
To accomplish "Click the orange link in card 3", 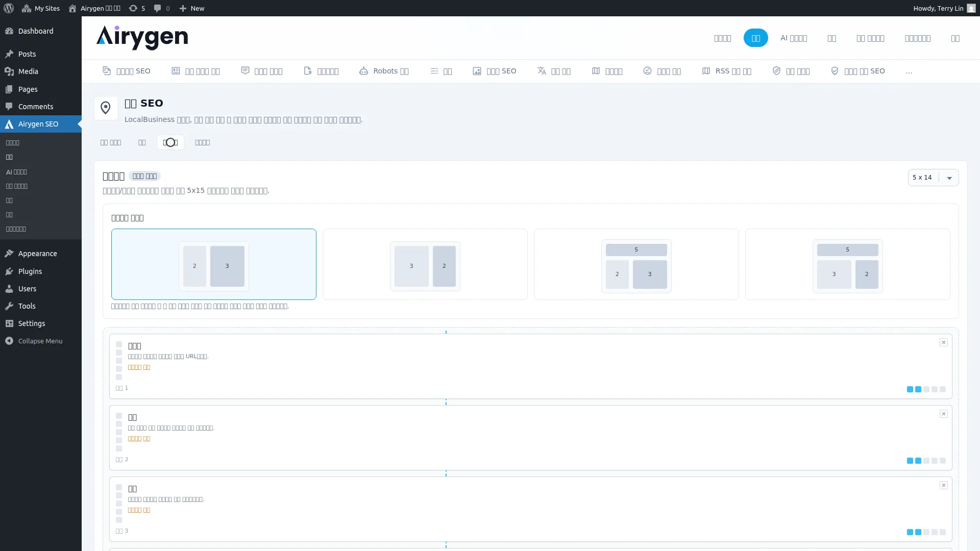I will click(139, 510).
